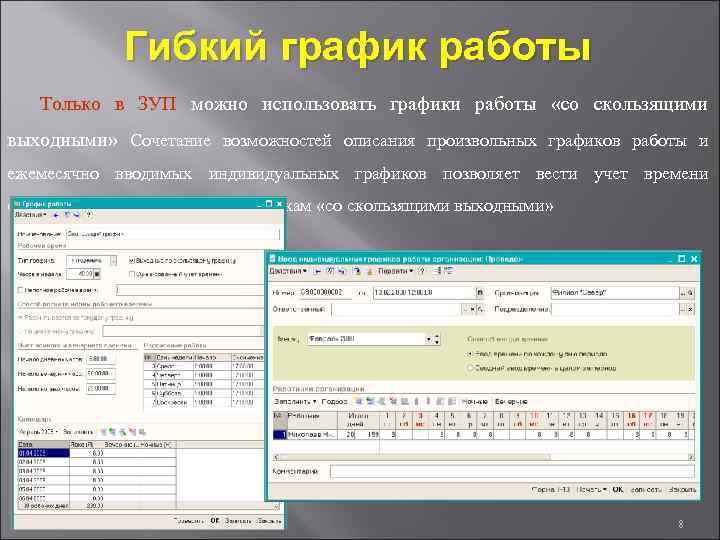
Task: Open magnifier button of Организация field
Action: point(691,292)
